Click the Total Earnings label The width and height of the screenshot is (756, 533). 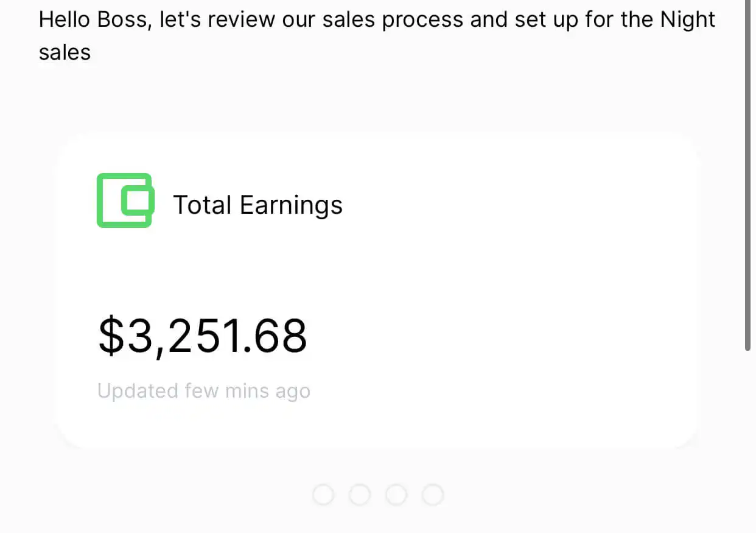click(257, 205)
